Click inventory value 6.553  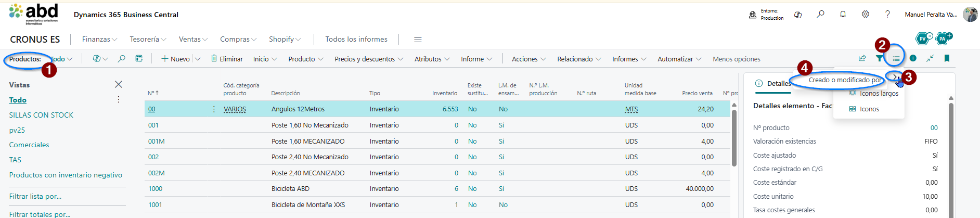[x=450, y=109]
